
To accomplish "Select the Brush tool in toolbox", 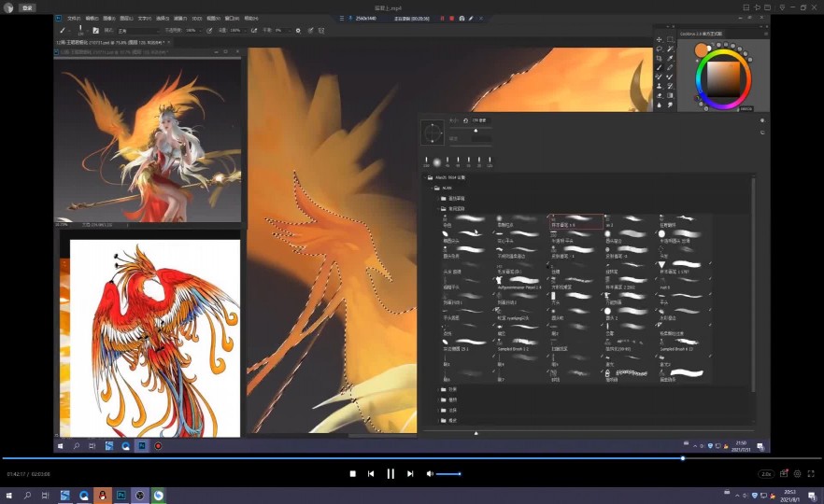I will click(659, 67).
